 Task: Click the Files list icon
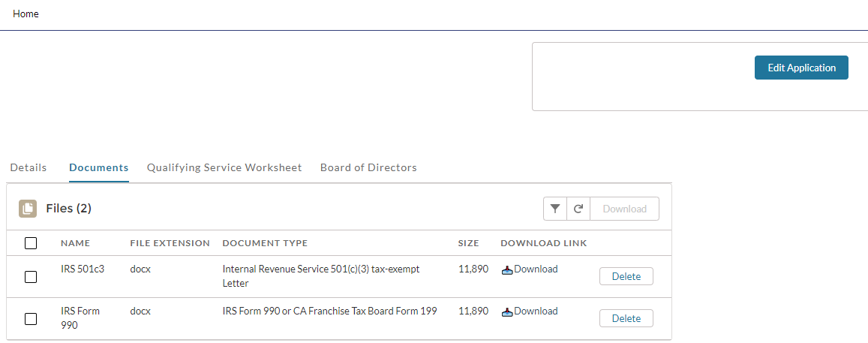pyautogui.click(x=28, y=208)
